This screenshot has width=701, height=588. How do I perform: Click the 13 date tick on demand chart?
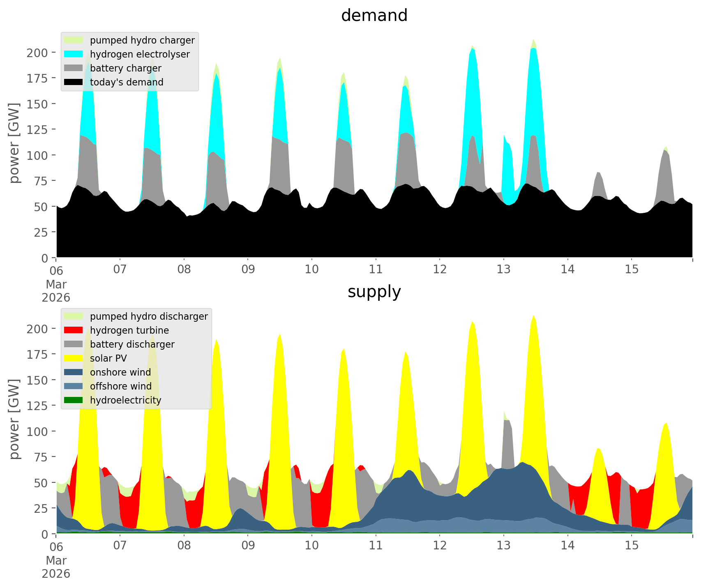coord(503,270)
